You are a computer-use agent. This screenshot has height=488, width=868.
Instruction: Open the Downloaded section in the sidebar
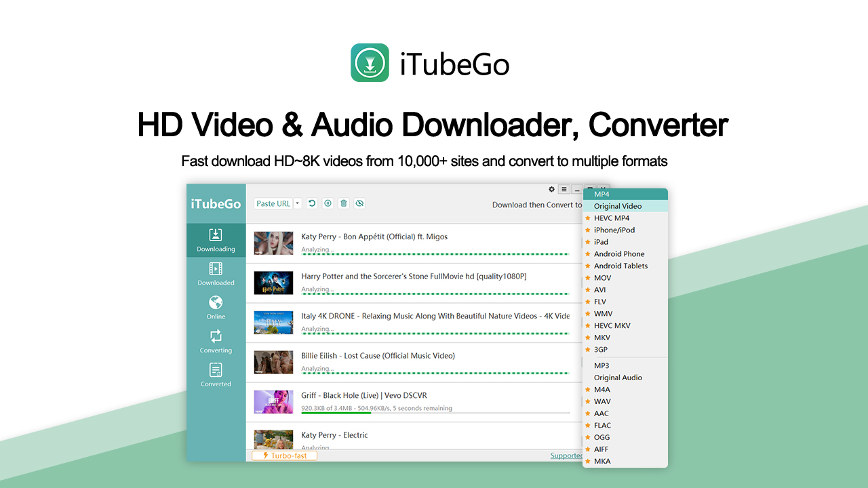click(x=216, y=274)
